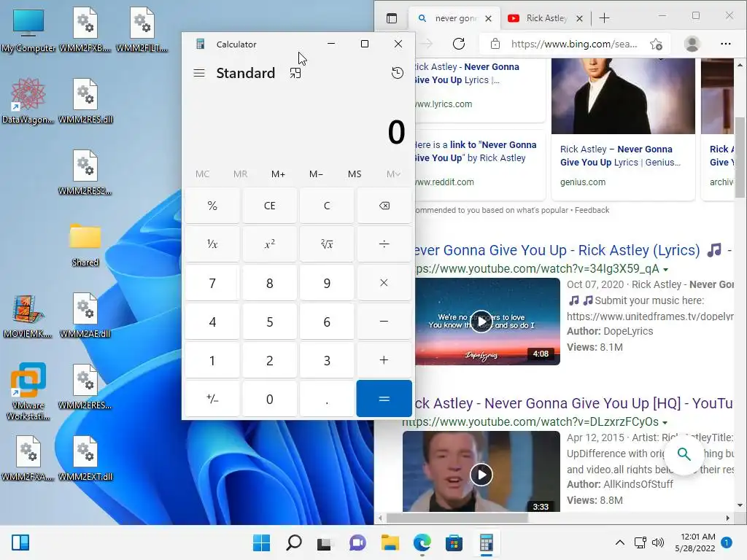Click the backspace key in Calculator
Screen dimensions: 747x560
384,206
